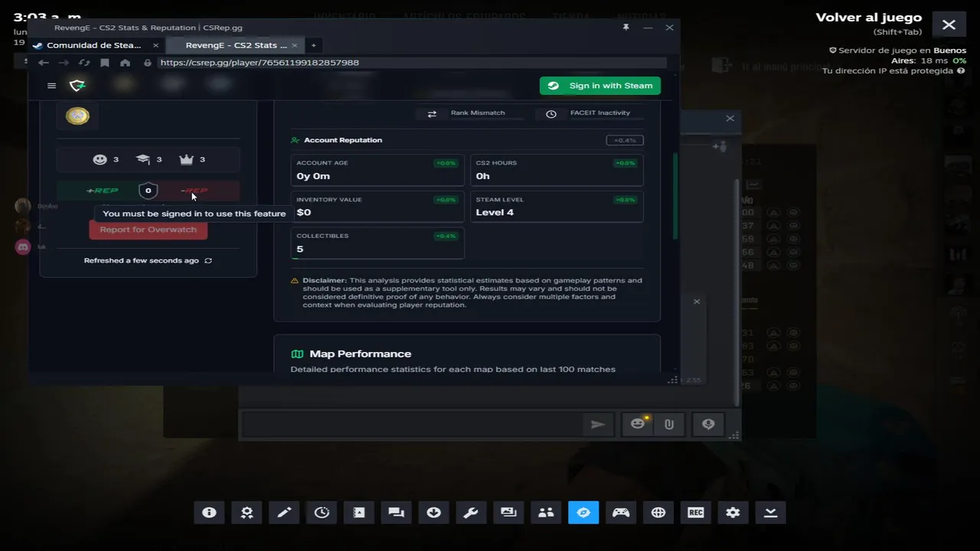The image size is (980, 551).
Task: Reload the browser page
Action: pyautogui.click(x=84, y=63)
